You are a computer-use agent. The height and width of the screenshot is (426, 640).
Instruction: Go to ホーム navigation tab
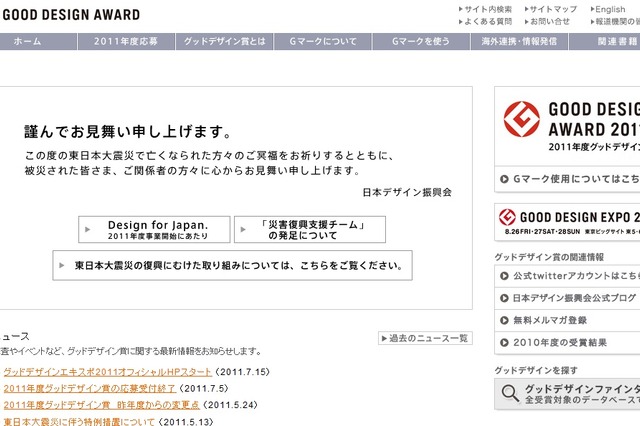click(x=38, y=41)
